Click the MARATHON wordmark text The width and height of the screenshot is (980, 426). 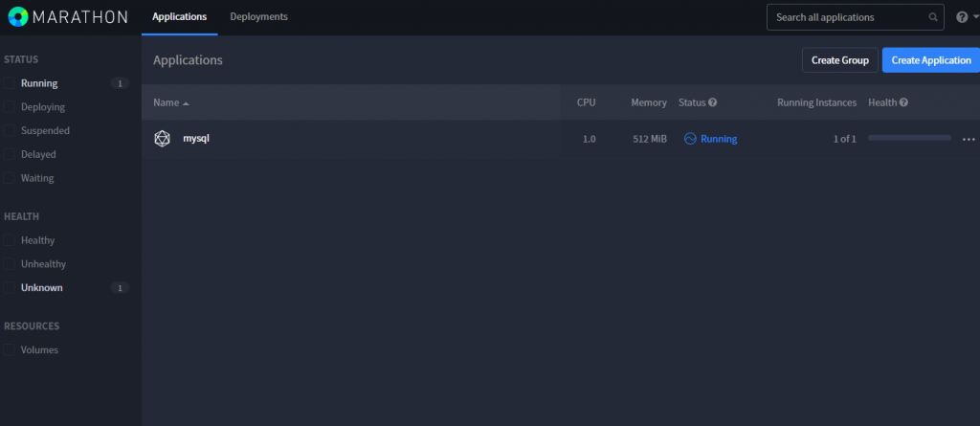[x=80, y=17]
